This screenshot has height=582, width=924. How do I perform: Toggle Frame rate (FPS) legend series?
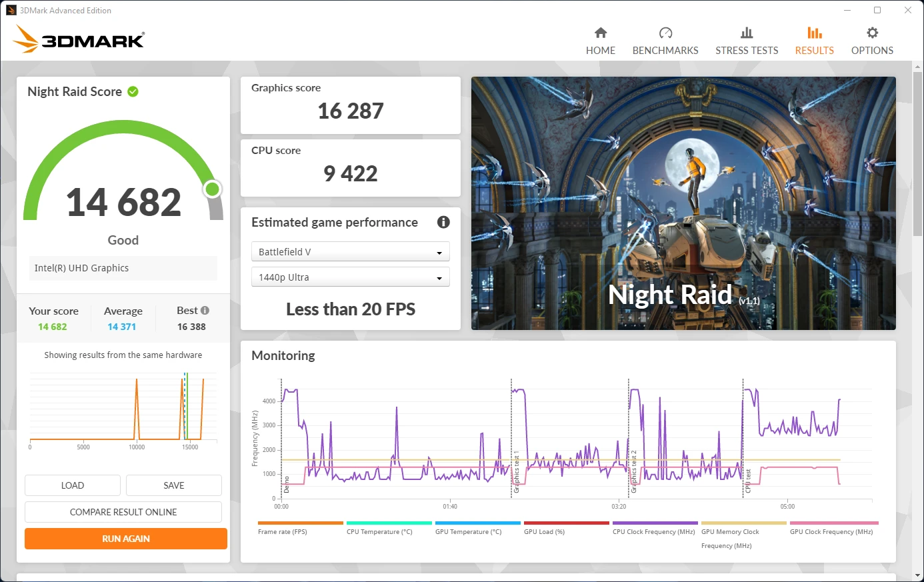point(300,528)
